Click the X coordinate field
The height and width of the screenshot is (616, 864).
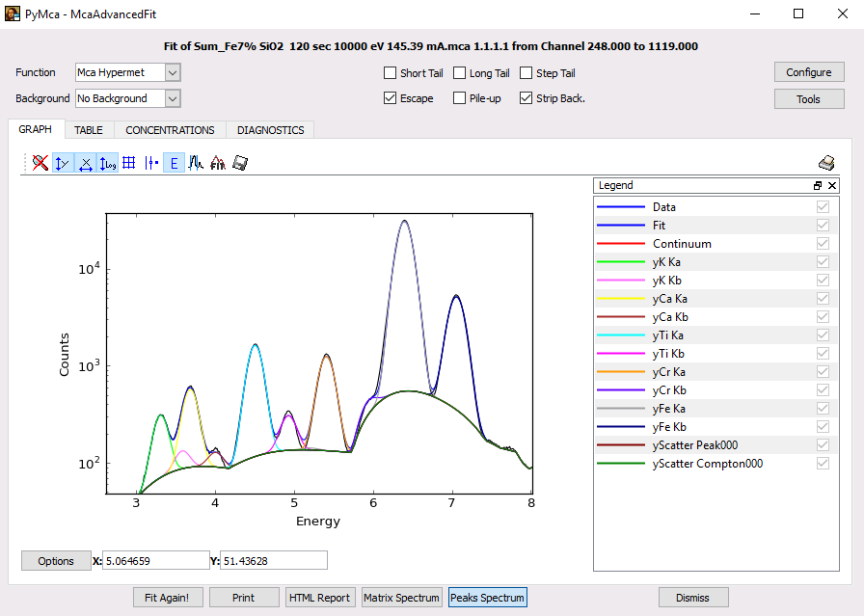click(x=156, y=560)
